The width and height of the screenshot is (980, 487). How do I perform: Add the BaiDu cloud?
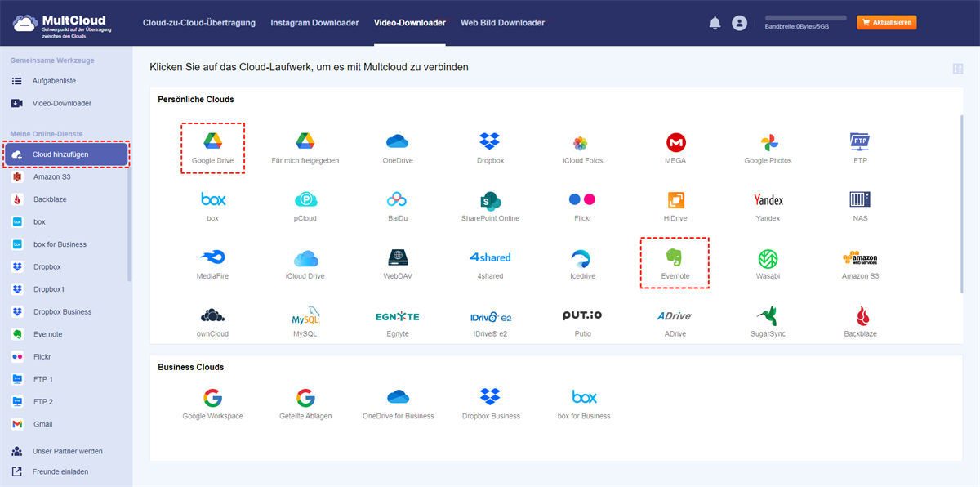(x=398, y=199)
